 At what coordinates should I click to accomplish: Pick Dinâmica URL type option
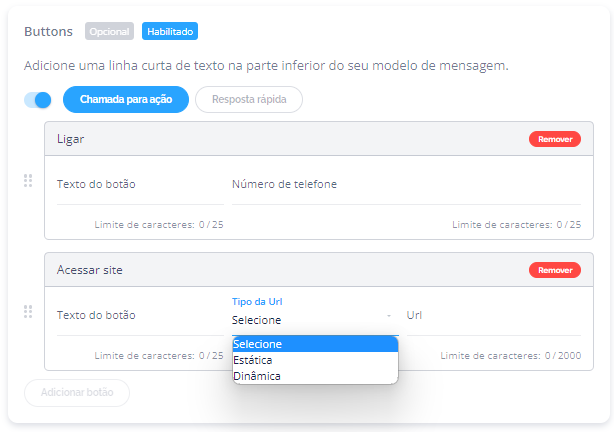(x=314, y=376)
